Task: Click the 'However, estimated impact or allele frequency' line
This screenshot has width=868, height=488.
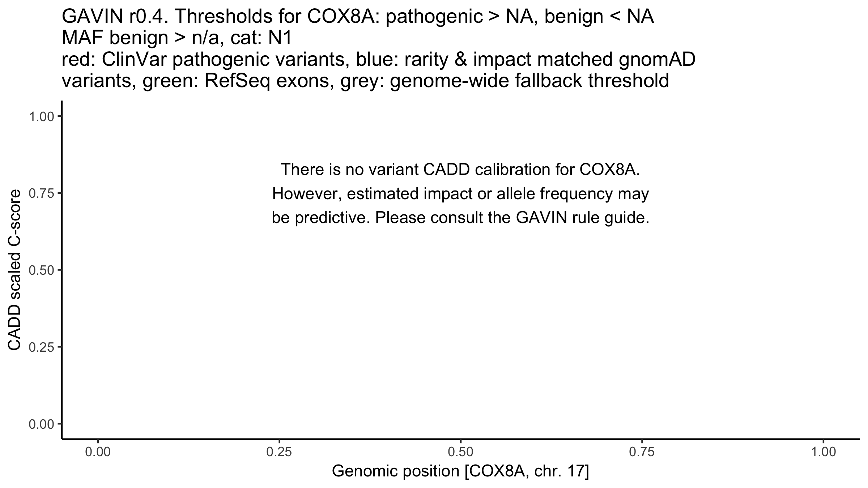Action: click(x=460, y=194)
